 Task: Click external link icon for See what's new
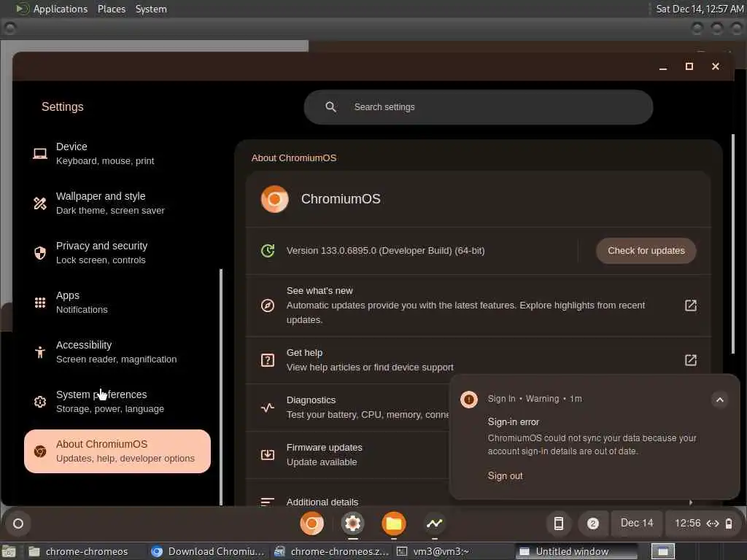[691, 306]
